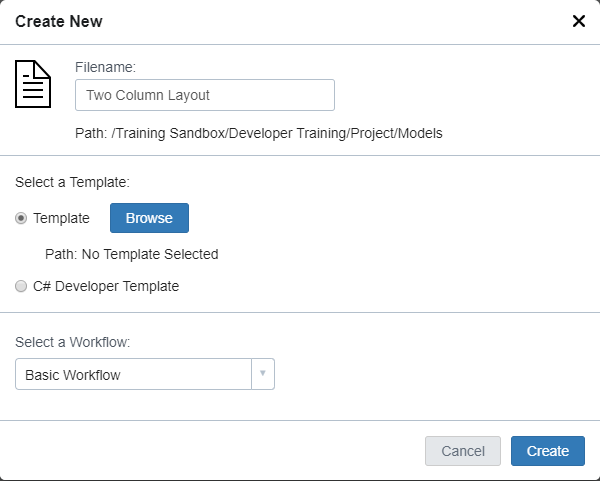
Task: Click the 'Two Column Layout' filename text
Action: (x=148, y=96)
